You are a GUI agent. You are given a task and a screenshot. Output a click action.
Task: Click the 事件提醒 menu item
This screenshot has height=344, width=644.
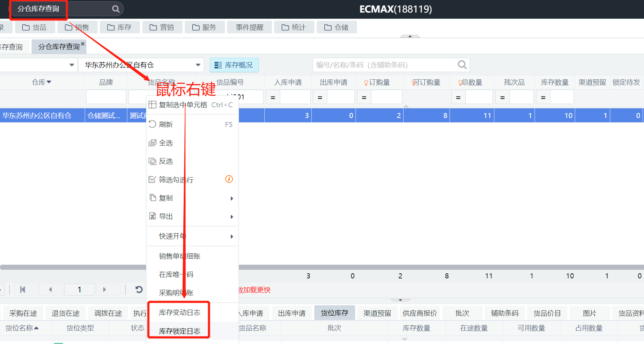point(249,27)
